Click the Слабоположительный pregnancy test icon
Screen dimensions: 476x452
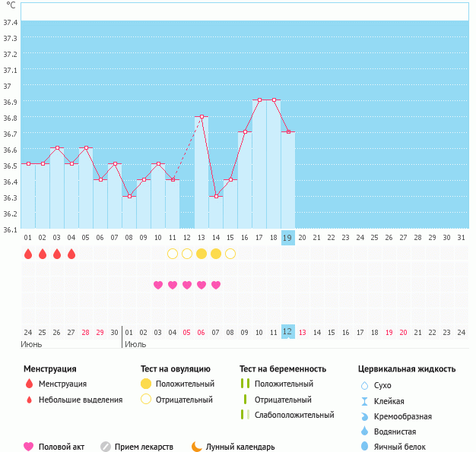pos(244,415)
